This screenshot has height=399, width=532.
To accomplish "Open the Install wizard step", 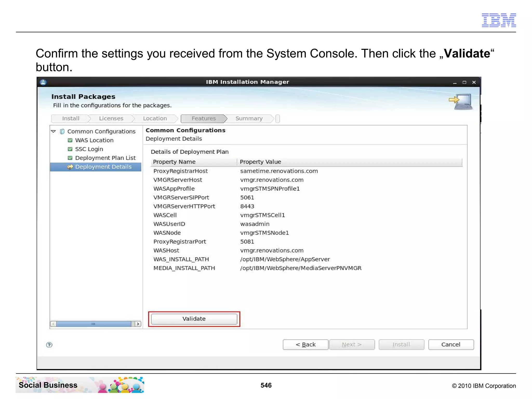I will tap(71, 118).
